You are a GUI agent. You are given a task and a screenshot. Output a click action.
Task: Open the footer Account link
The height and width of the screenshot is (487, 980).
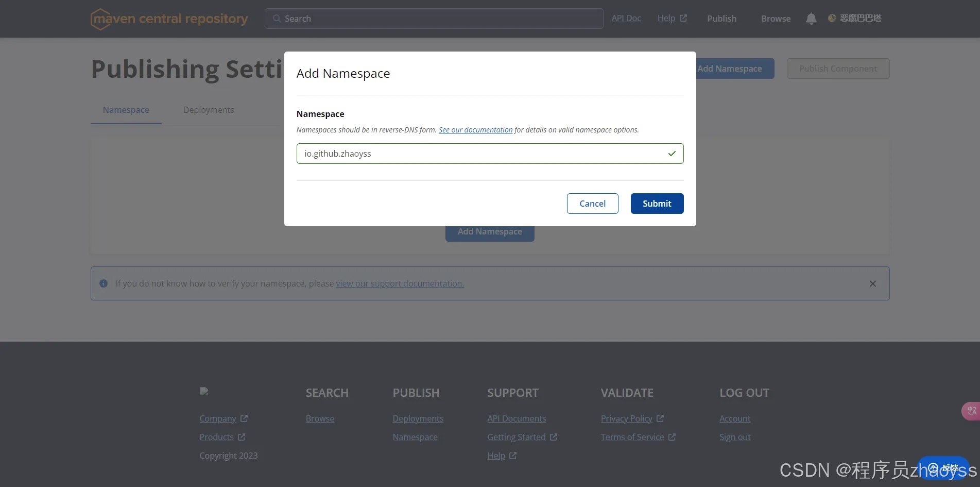pos(735,418)
